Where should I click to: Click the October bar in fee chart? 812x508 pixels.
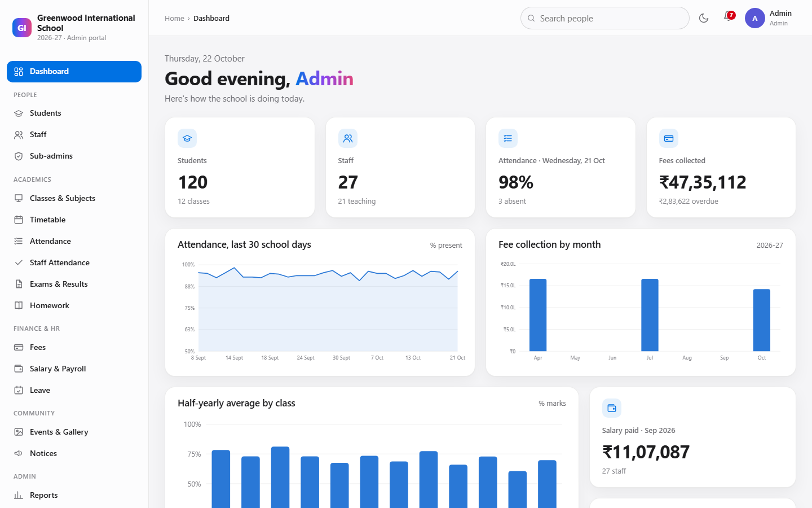pyautogui.click(x=762, y=320)
